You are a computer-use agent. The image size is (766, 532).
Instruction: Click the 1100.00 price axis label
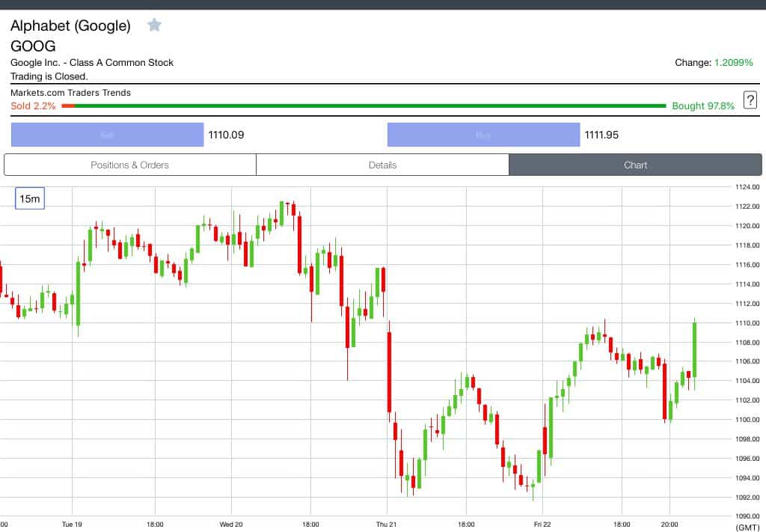747,420
